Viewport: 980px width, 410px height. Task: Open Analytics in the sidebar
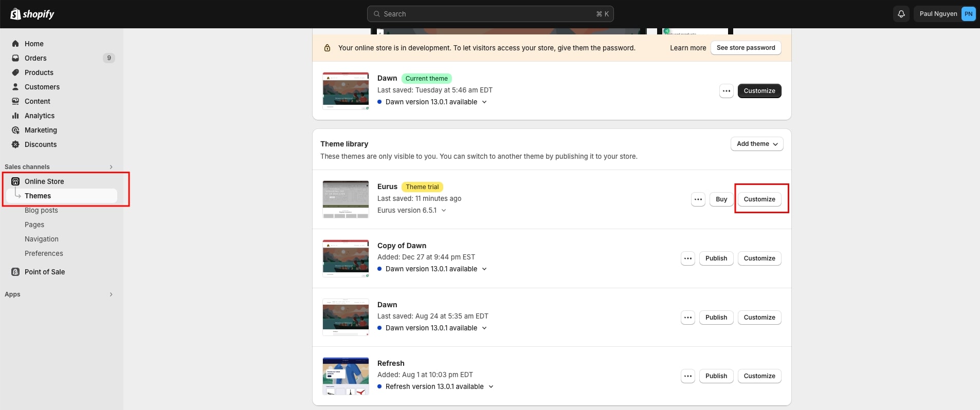click(40, 116)
